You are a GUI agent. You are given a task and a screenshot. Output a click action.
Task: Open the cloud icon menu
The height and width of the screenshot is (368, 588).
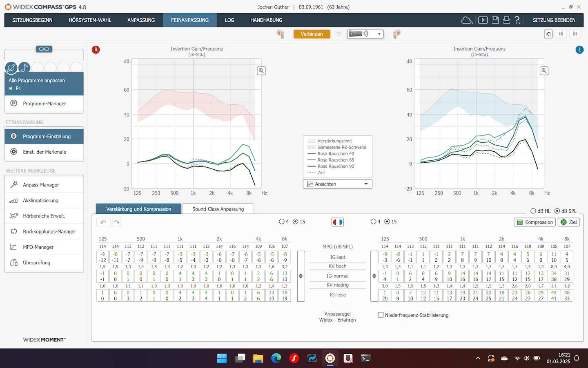coord(467,20)
